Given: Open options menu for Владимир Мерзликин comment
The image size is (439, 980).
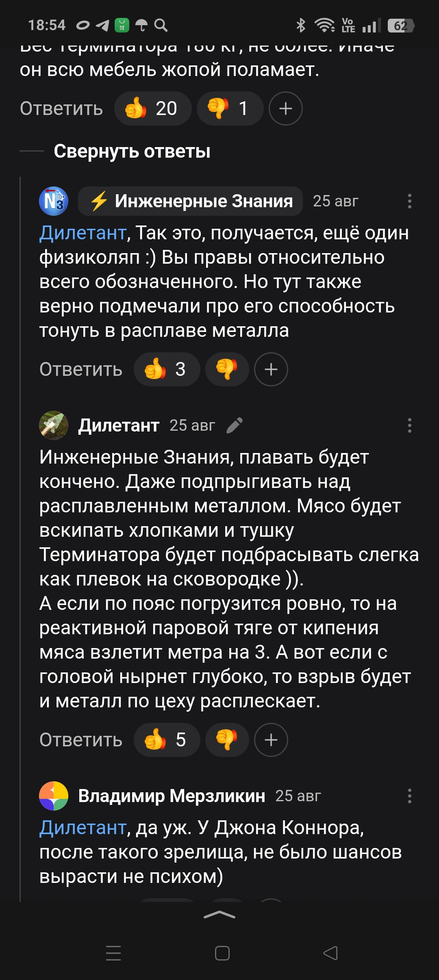Looking at the screenshot, I should pyautogui.click(x=409, y=796).
